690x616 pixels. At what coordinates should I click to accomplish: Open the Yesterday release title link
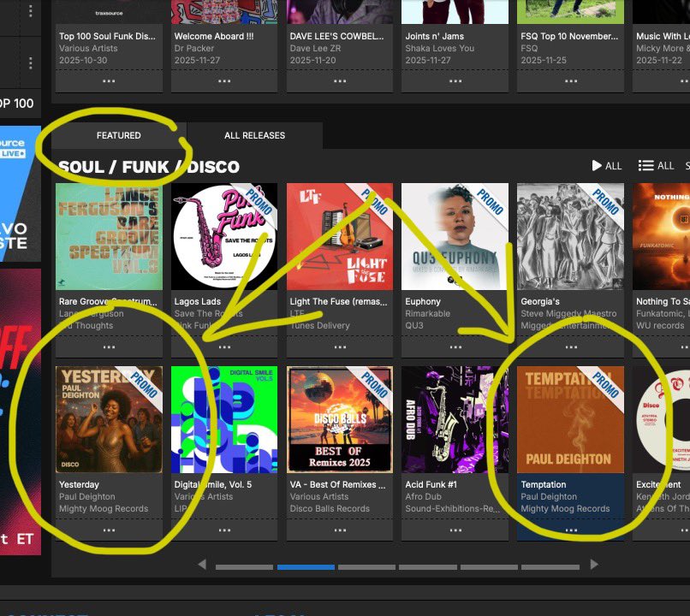[80, 484]
